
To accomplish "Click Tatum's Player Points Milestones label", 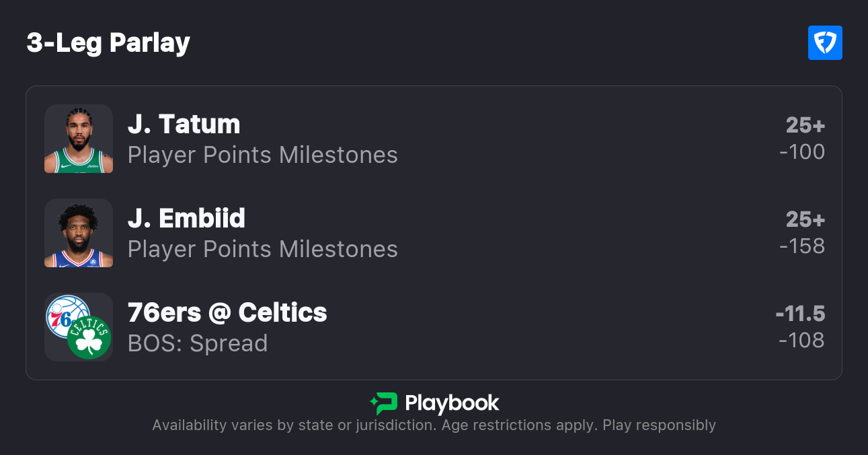I will point(263,155).
